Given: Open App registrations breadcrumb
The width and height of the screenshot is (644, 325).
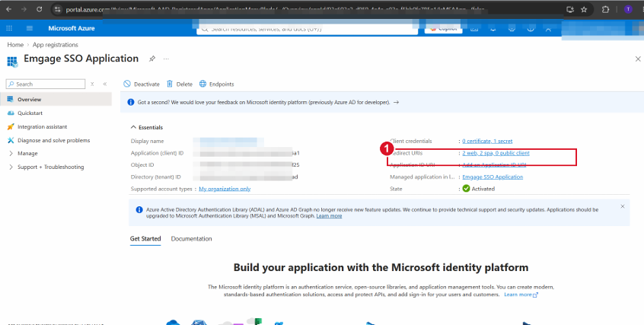Looking at the screenshot, I should (x=56, y=45).
